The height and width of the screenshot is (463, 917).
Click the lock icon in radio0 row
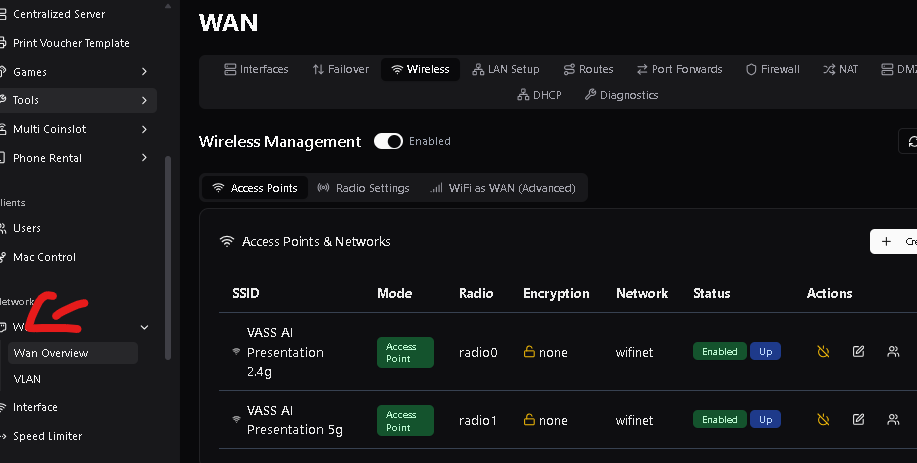[x=529, y=351]
